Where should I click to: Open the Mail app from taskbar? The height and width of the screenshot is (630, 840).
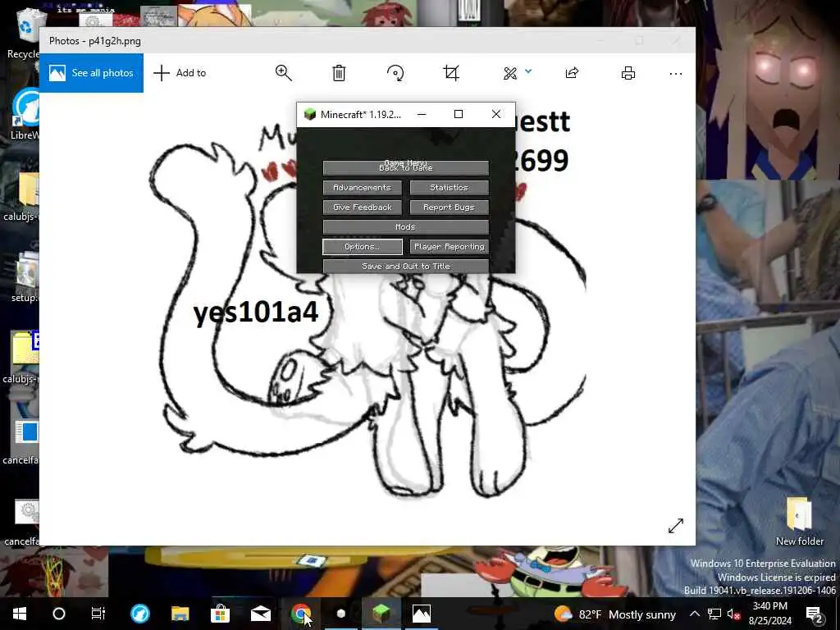click(260, 614)
